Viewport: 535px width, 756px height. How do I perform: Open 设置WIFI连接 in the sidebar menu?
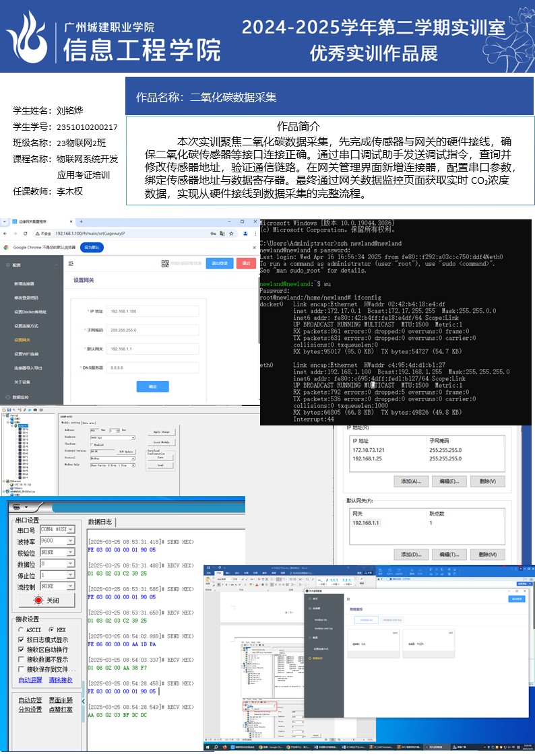[26, 354]
